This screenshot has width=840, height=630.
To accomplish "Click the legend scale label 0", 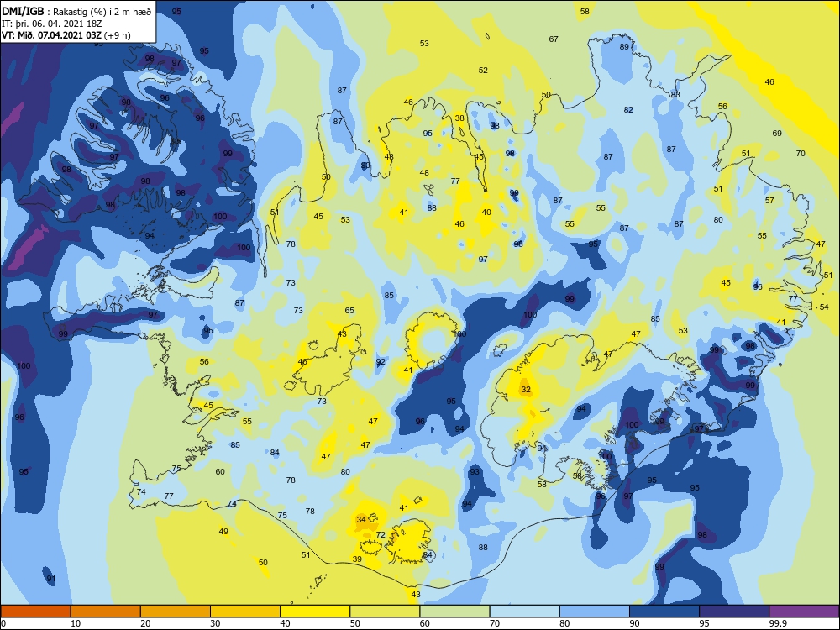I will point(3,623).
